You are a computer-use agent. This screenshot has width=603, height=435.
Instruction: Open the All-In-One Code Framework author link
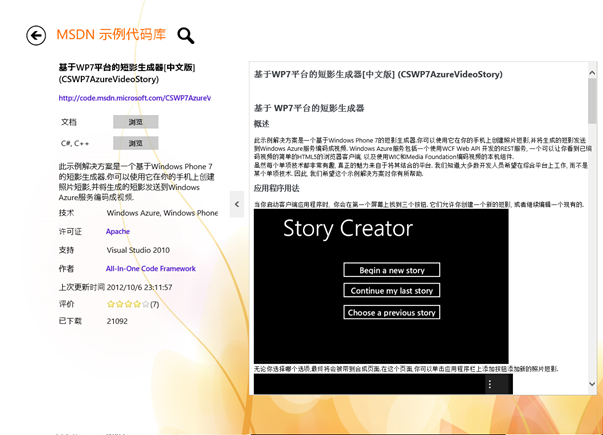pyautogui.click(x=150, y=268)
